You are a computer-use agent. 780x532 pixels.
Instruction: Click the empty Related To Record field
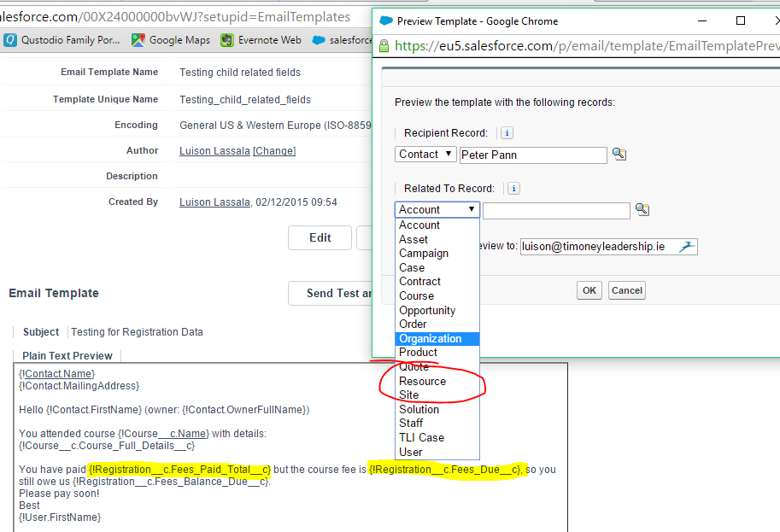click(x=556, y=211)
